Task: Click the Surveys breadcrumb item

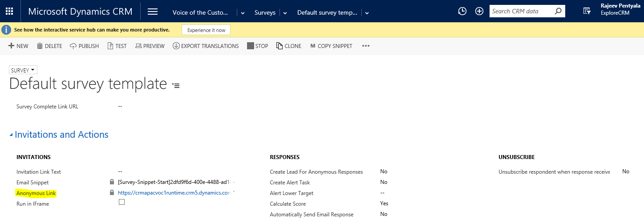Action: (265, 12)
